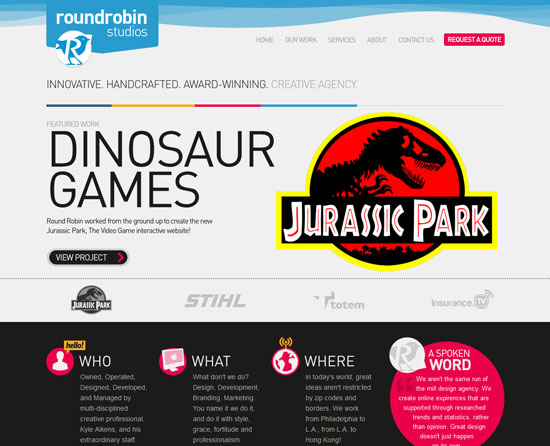550x446 pixels.
Task: Click the dark blue segment of the progress bar
Action: pyautogui.click(x=79, y=105)
